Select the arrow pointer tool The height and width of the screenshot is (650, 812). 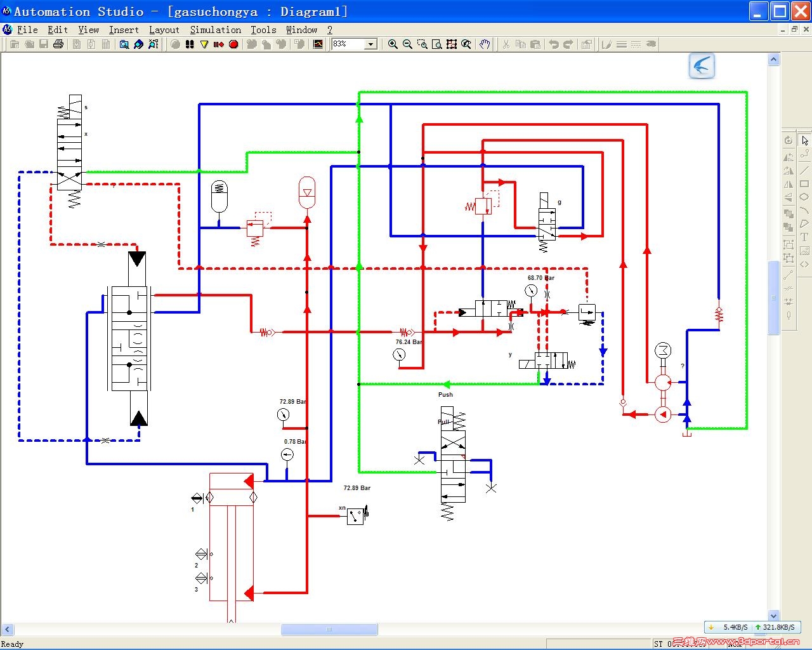click(x=804, y=140)
